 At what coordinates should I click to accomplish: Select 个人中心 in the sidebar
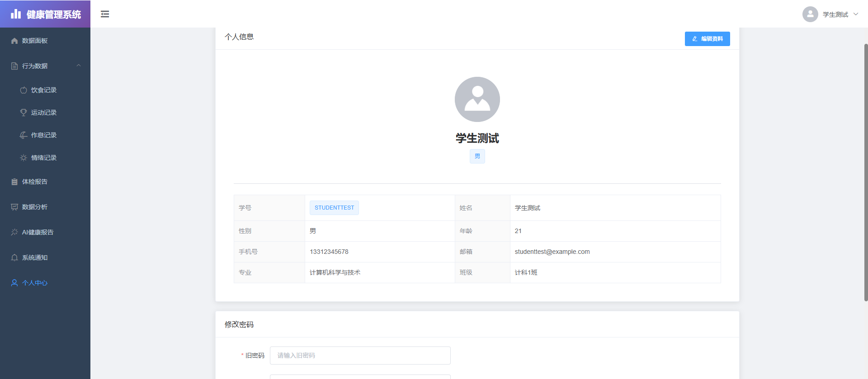click(45, 283)
